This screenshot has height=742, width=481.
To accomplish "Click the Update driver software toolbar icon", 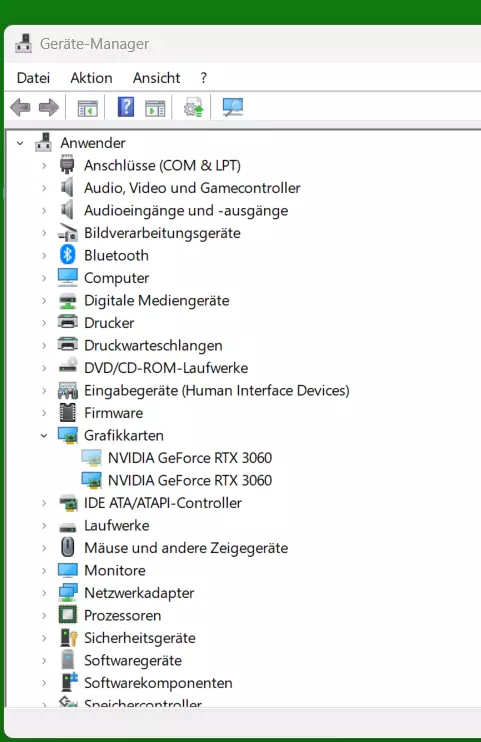I will coord(193,107).
